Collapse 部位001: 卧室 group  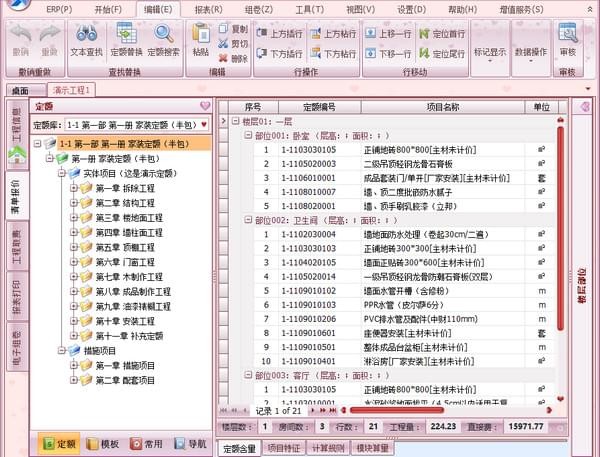coord(248,135)
